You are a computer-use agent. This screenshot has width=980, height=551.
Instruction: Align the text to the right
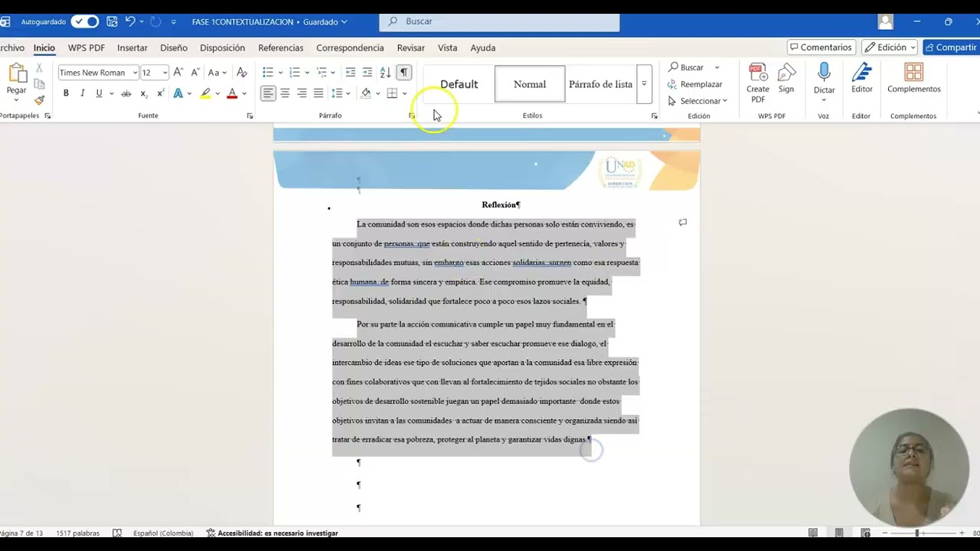[302, 93]
